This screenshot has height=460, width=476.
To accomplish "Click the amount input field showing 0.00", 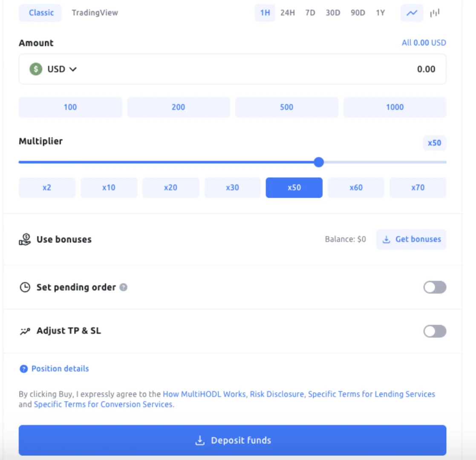I will tap(232, 69).
